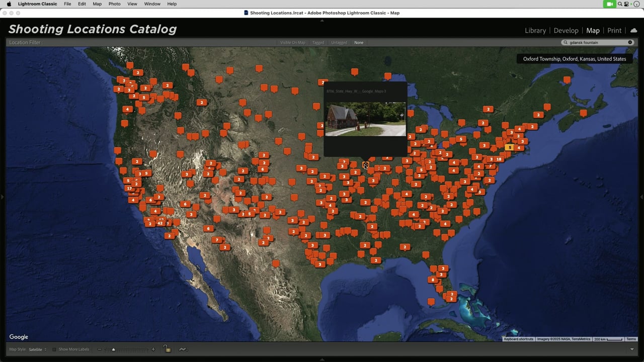Open the Window menu
Image resolution: width=644 pixels, height=362 pixels.
point(152,4)
